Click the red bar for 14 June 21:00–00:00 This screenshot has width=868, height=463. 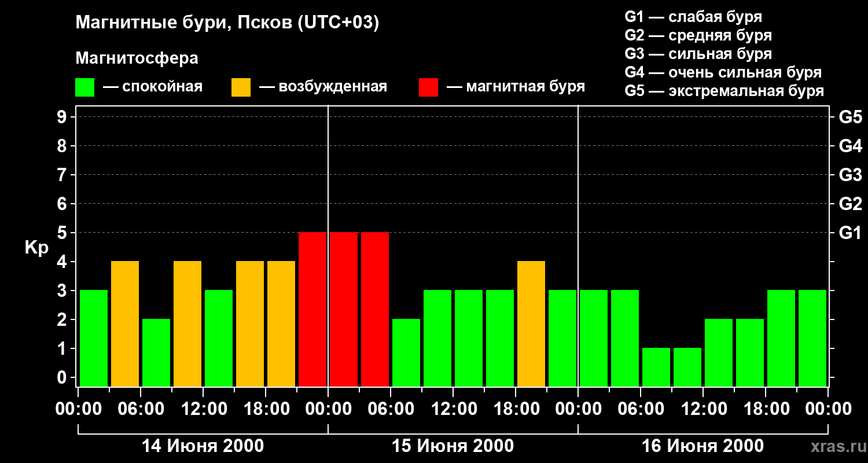click(x=312, y=309)
